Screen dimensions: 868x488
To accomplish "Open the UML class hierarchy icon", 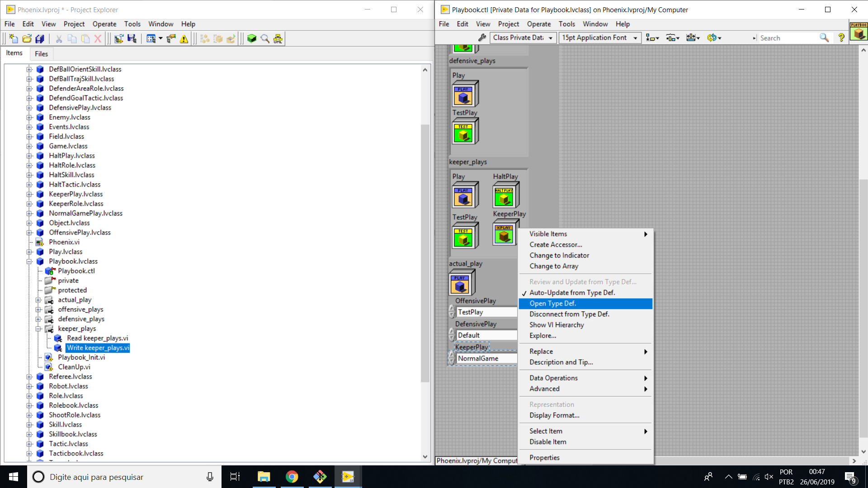I will 278,39.
